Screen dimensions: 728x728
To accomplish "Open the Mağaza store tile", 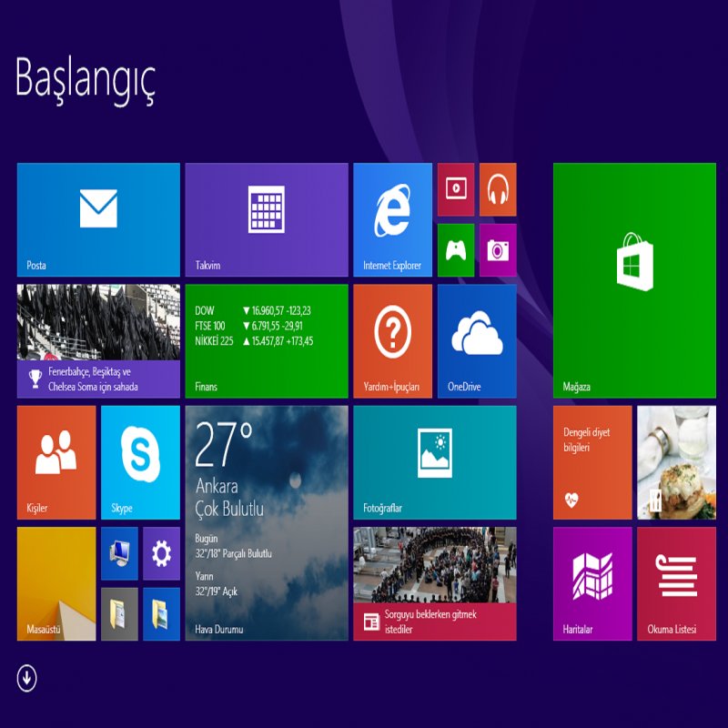I will point(634,280).
